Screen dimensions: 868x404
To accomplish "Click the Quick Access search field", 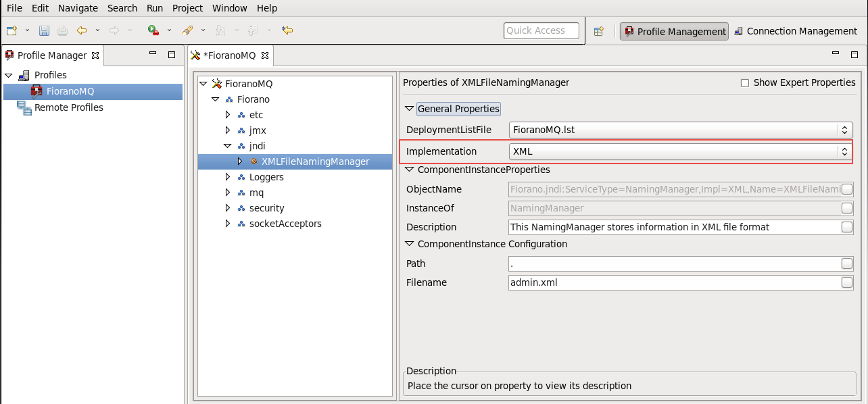I will 541,30.
